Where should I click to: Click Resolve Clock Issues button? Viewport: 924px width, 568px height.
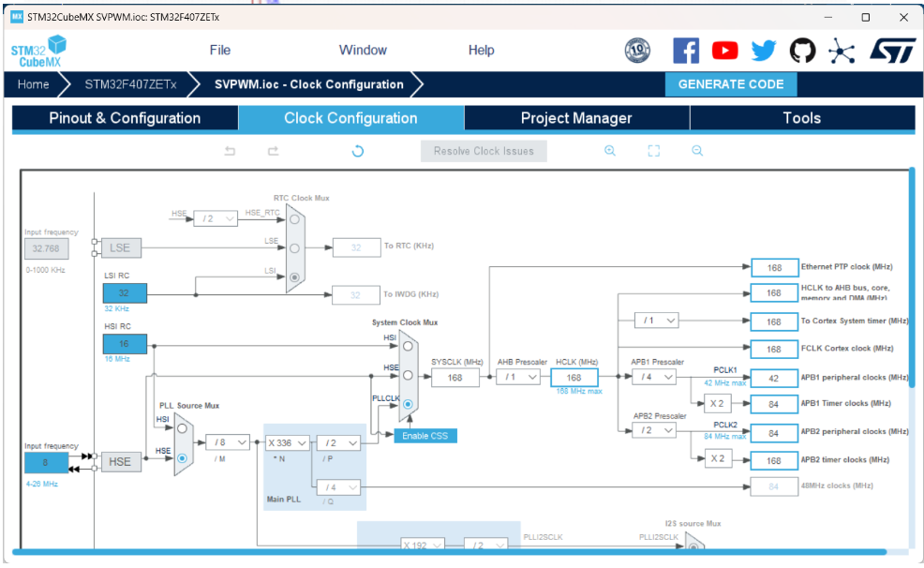(x=484, y=151)
